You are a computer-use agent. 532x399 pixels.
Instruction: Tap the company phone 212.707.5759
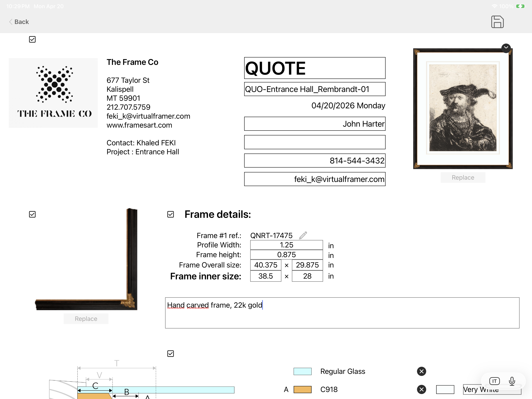129,107
